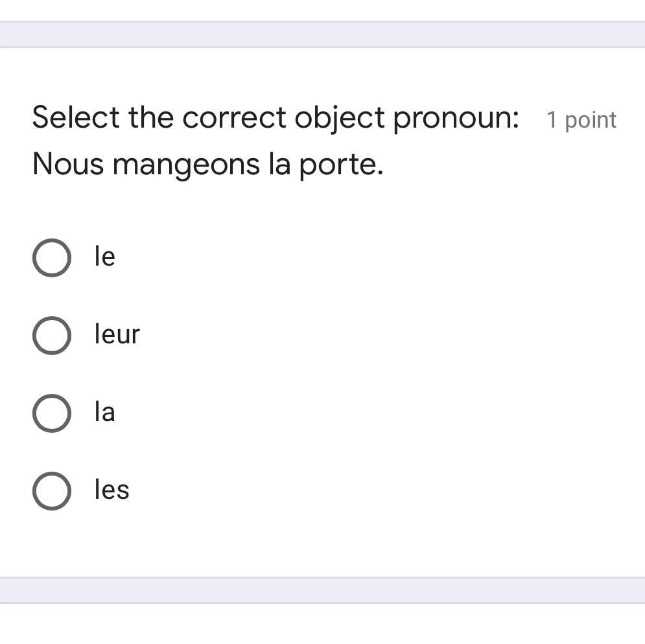Click the "la" answer label text
Viewport: 645px width, 644px height.
[105, 412]
